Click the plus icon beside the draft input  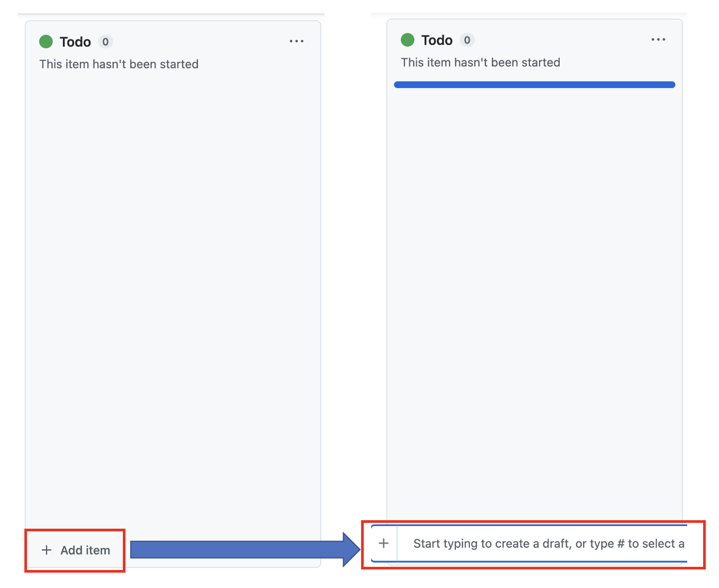[x=384, y=544]
